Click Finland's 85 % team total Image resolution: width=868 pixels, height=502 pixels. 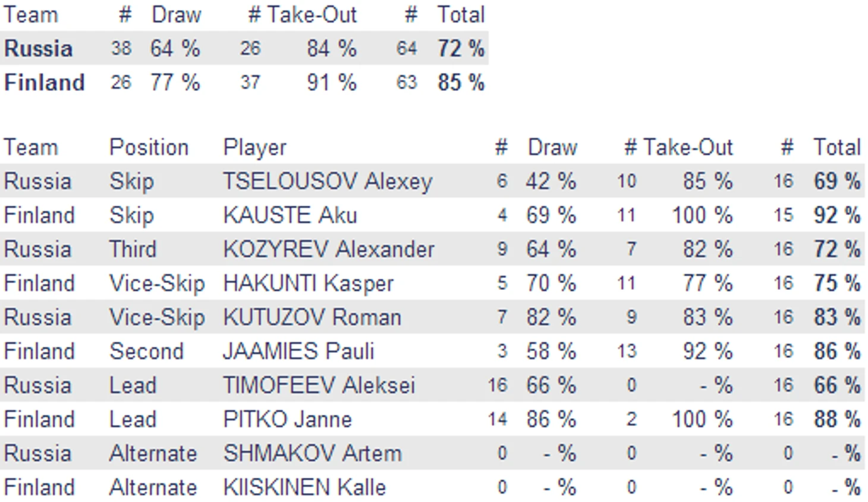click(x=461, y=82)
